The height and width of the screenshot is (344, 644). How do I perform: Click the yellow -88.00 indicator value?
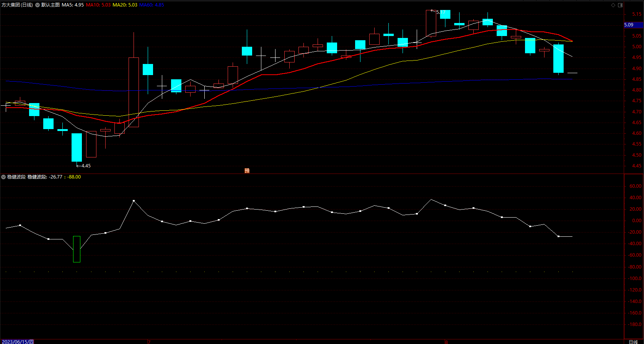[x=74, y=177]
